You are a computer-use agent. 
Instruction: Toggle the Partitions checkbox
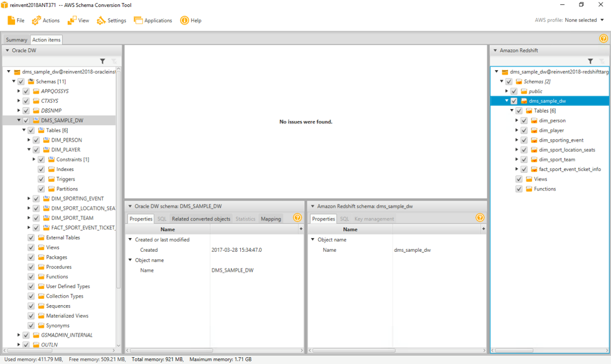[x=41, y=189]
